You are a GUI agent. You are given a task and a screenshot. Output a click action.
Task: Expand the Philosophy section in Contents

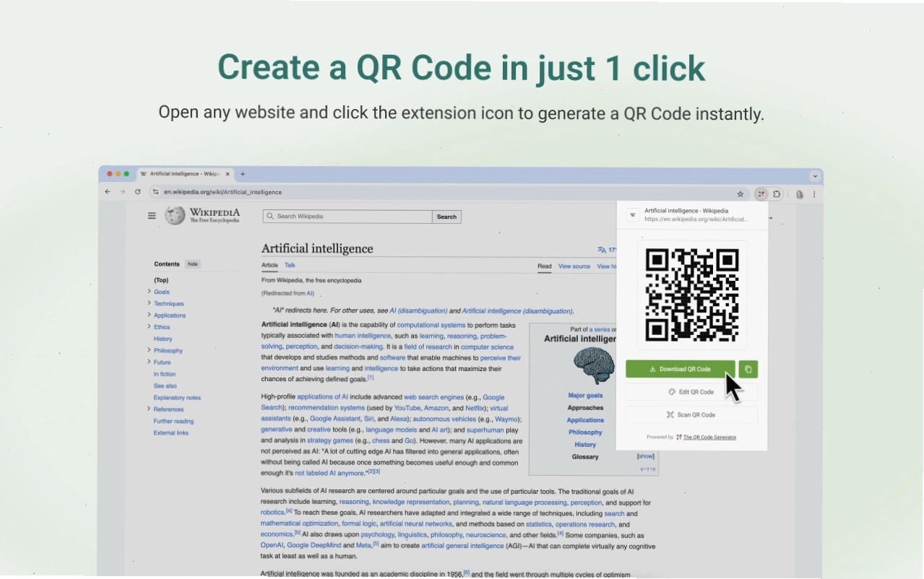click(x=150, y=350)
